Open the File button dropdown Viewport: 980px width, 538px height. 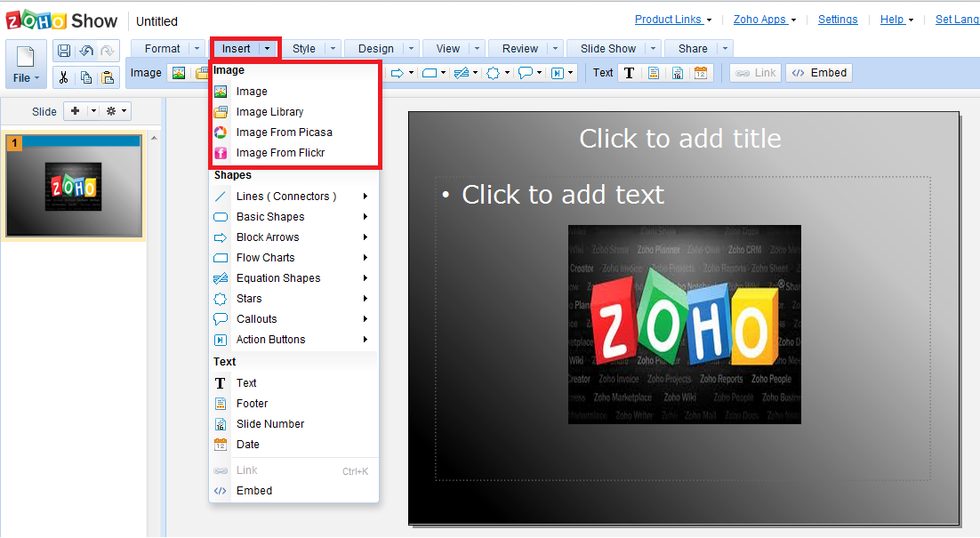tap(27, 78)
